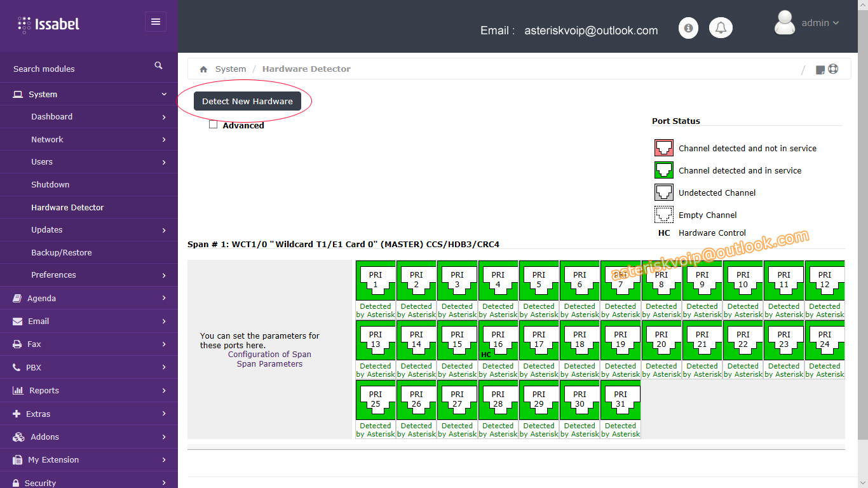The height and width of the screenshot is (488, 868).
Task: Open Backup/Restore menu item
Action: click(62, 252)
